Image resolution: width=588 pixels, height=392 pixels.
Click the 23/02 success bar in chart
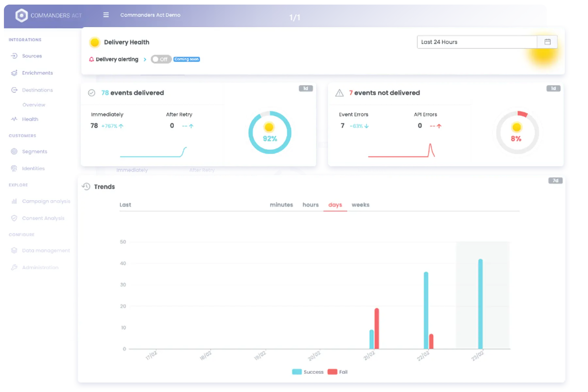pos(480,304)
